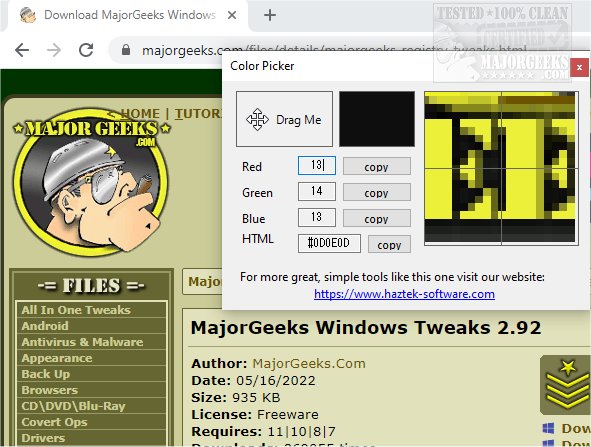Open the HOME navigation menu item
The image size is (591, 447).
(x=140, y=113)
